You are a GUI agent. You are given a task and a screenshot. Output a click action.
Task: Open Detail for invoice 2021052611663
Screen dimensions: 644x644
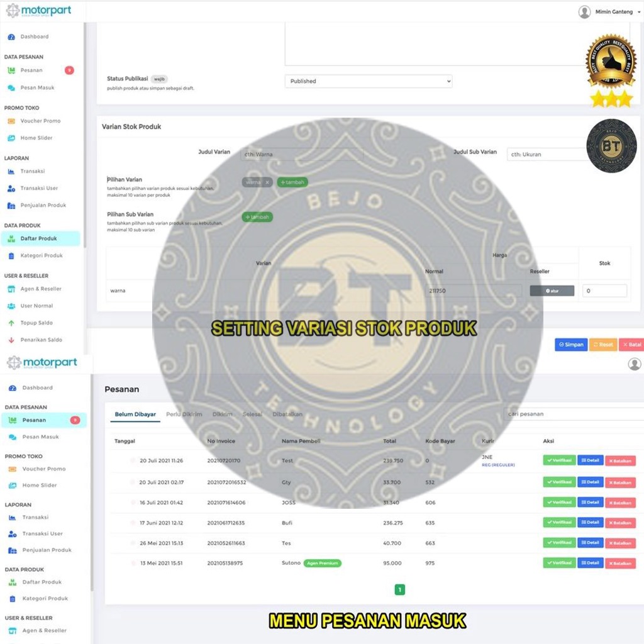[590, 543]
